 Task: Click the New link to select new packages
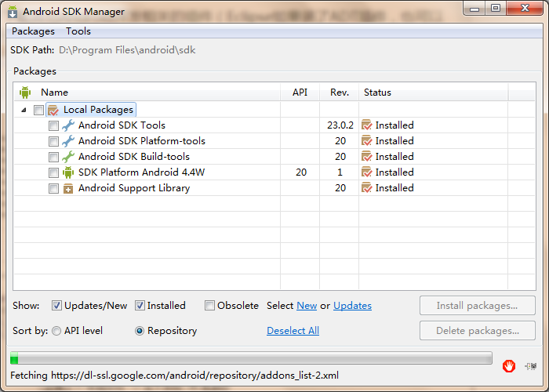(x=307, y=306)
